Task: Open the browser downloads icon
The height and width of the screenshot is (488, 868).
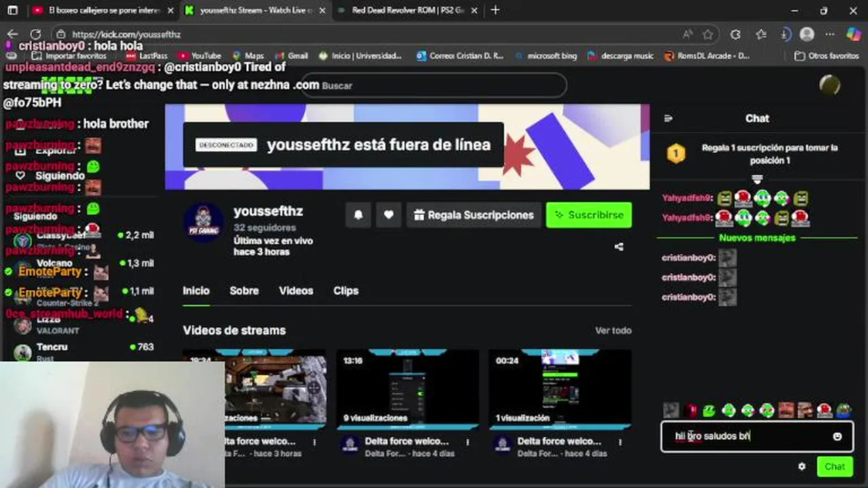Action: coord(785,34)
